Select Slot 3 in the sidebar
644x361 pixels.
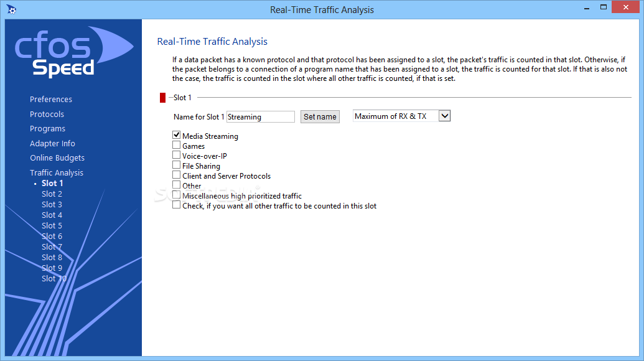(52, 205)
